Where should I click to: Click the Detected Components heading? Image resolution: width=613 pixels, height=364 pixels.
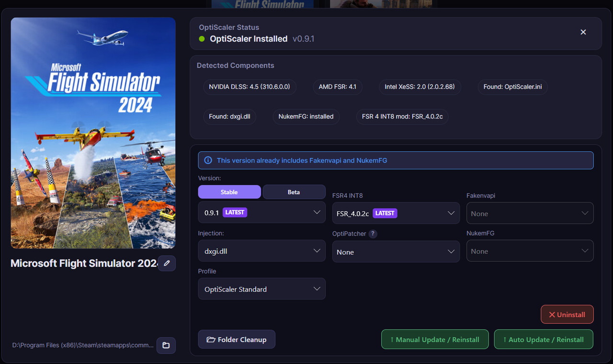[236, 66]
